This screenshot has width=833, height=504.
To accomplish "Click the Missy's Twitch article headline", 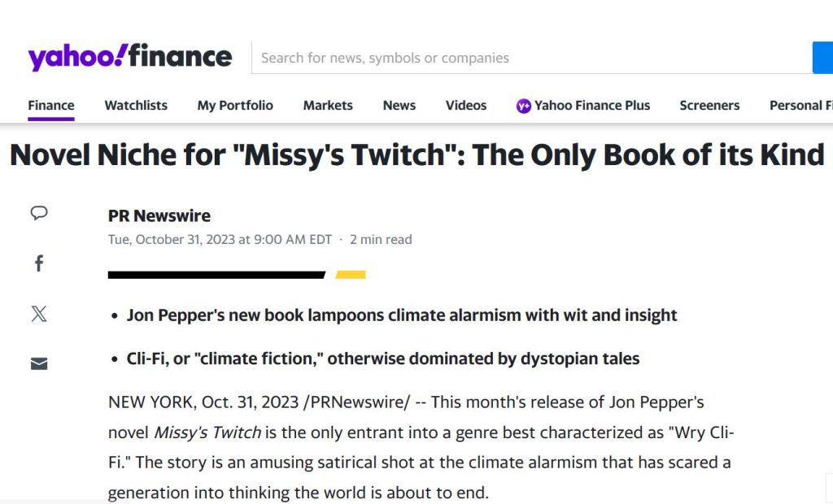I will 416,154.
